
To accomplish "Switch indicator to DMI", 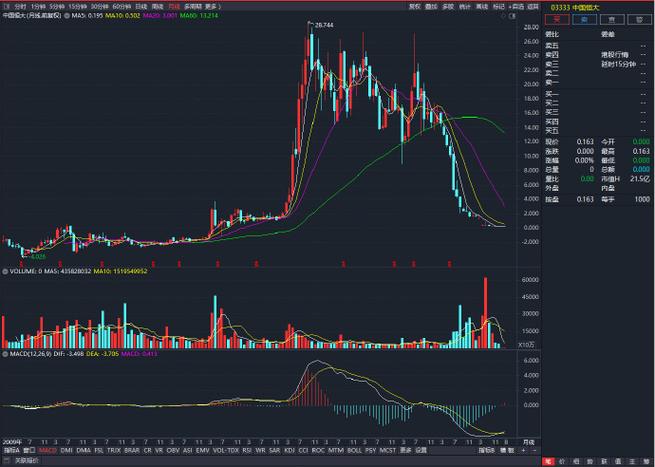I will (x=66, y=450).
